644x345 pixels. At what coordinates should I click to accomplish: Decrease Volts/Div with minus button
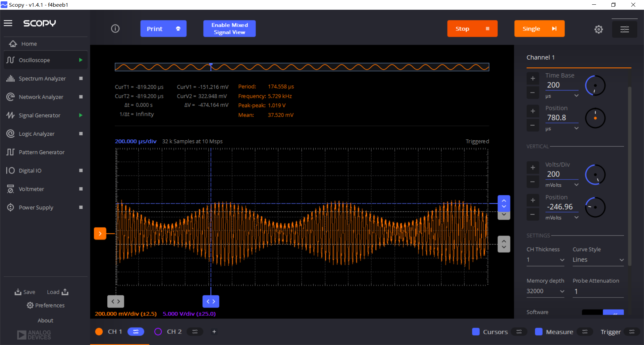(x=533, y=182)
